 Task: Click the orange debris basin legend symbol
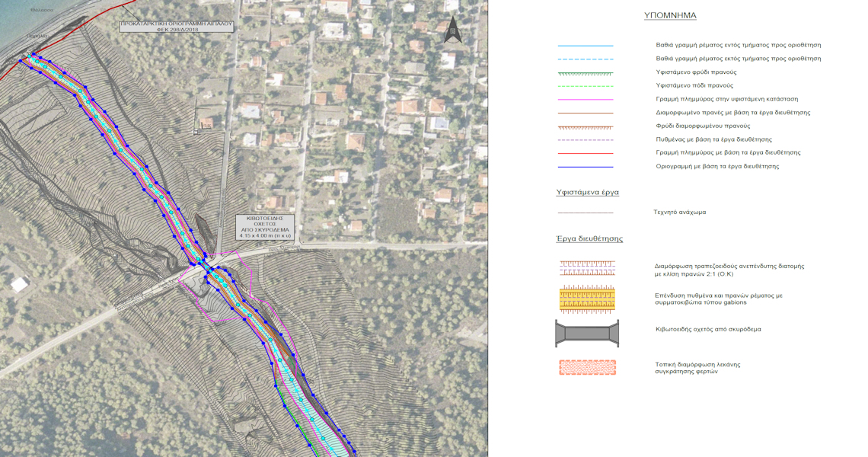pyautogui.click(x=587, y=368)
